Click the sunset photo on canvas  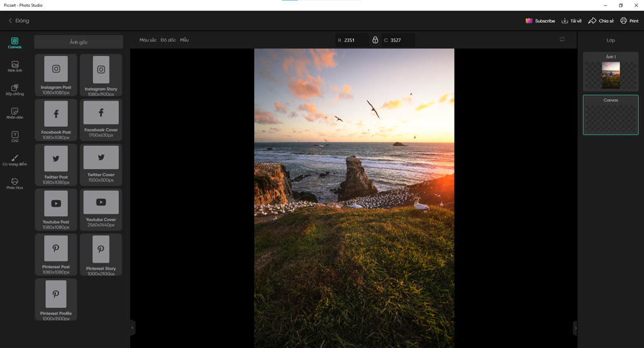point(354,198)
